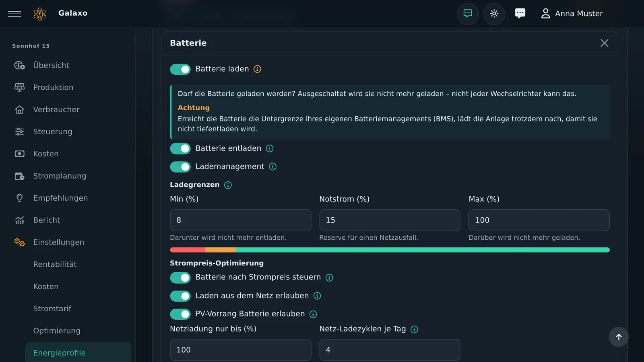Open the hamburger navigation menu
This screenshot has height=362, width=644.
[x=14, y=14]
